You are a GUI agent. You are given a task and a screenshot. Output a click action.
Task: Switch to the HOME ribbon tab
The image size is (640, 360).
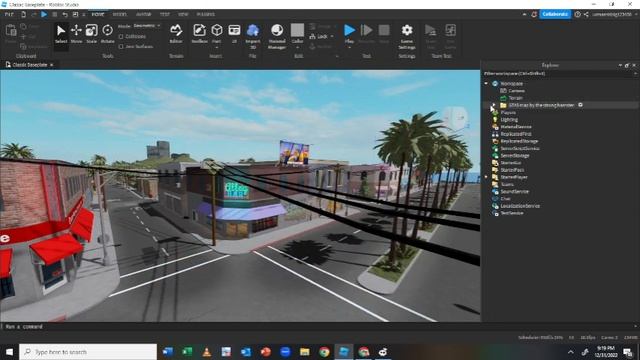[x=98, y=14]
